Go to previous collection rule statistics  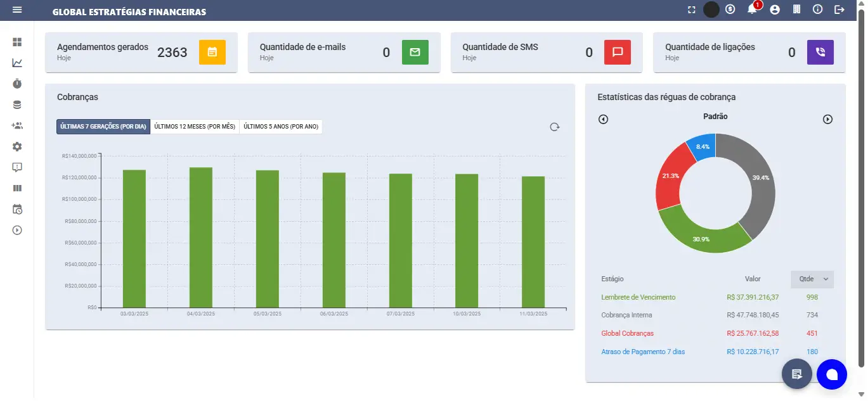point(603,119)
